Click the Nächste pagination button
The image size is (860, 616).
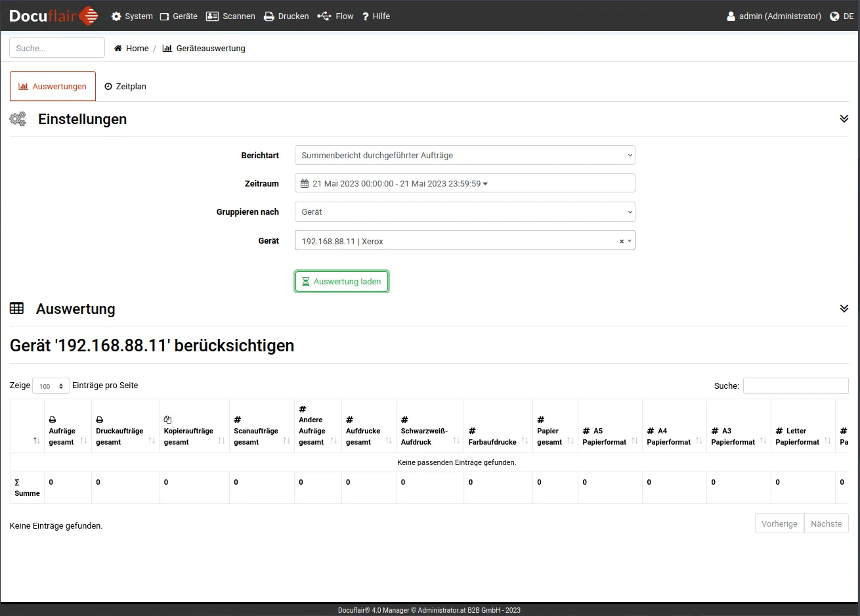click(x=826, y=524)
